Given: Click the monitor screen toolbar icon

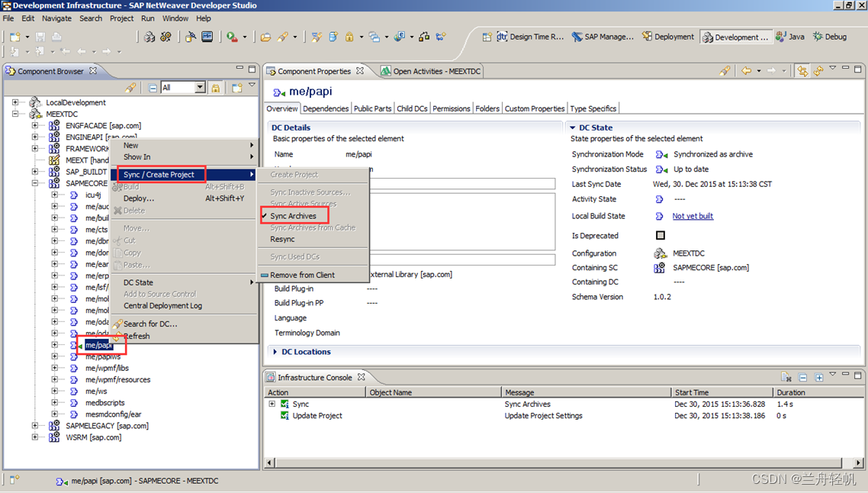Looking at the screenshot, I should coord(207,37).
